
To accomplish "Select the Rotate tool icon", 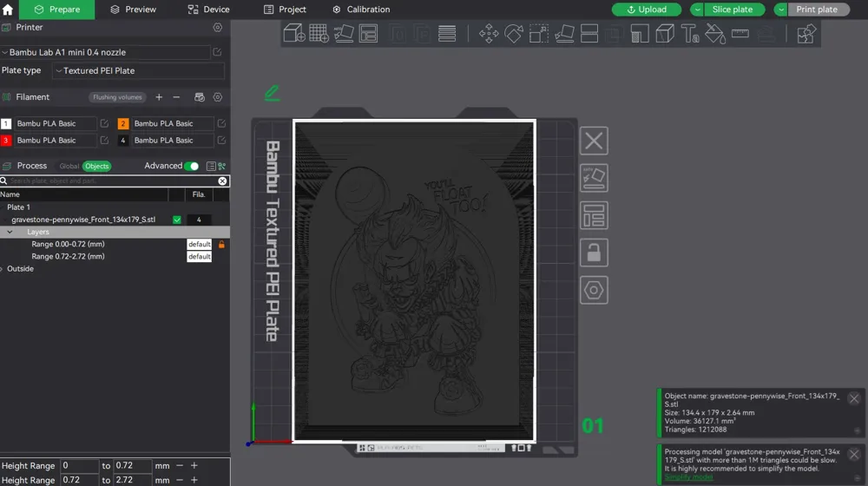I will coord(514,33).
